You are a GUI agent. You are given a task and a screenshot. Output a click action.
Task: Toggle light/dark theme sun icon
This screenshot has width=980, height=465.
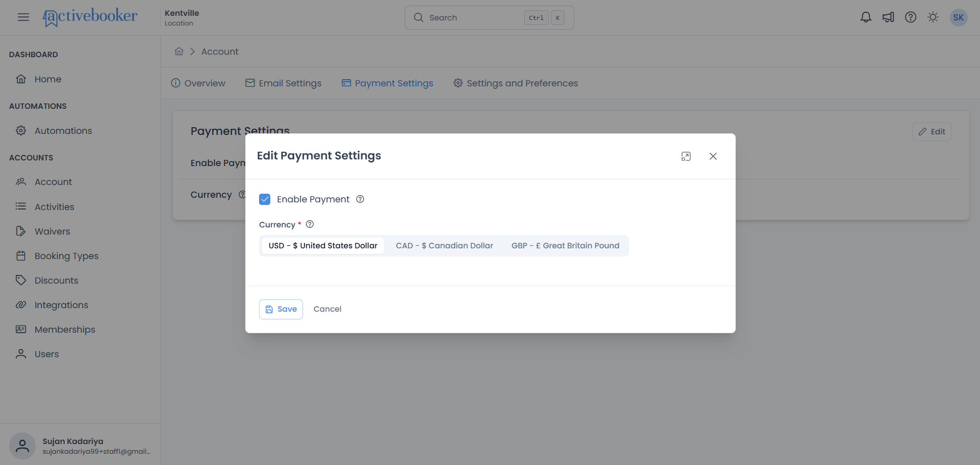(933, 17)
